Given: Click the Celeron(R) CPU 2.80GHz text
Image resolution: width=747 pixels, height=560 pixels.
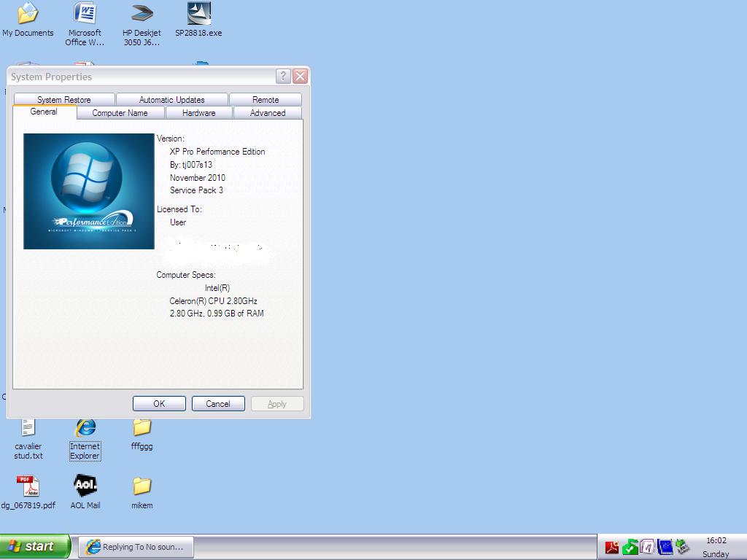Looking at the screenshot, I should pos(214,301).
